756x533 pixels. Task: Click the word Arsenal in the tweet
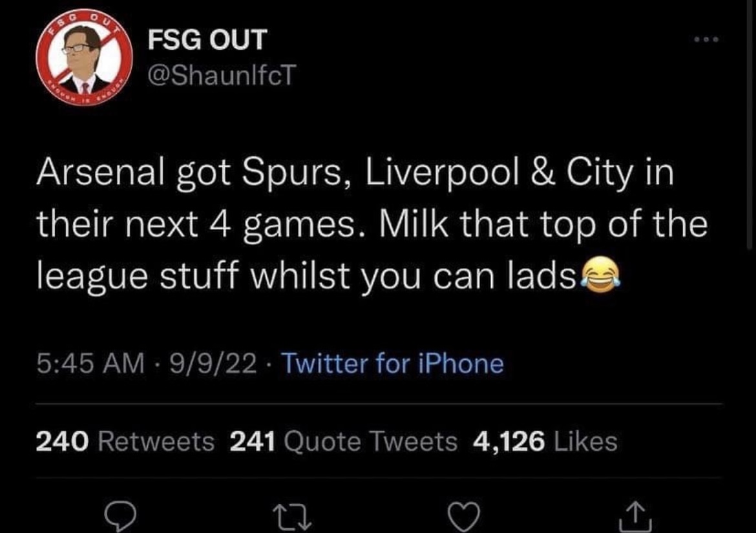100,172
